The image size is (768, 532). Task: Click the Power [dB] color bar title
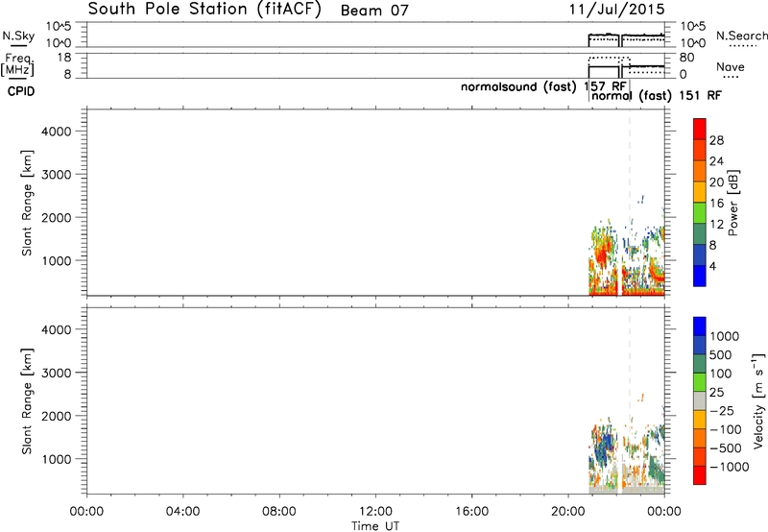coord(733,203)
